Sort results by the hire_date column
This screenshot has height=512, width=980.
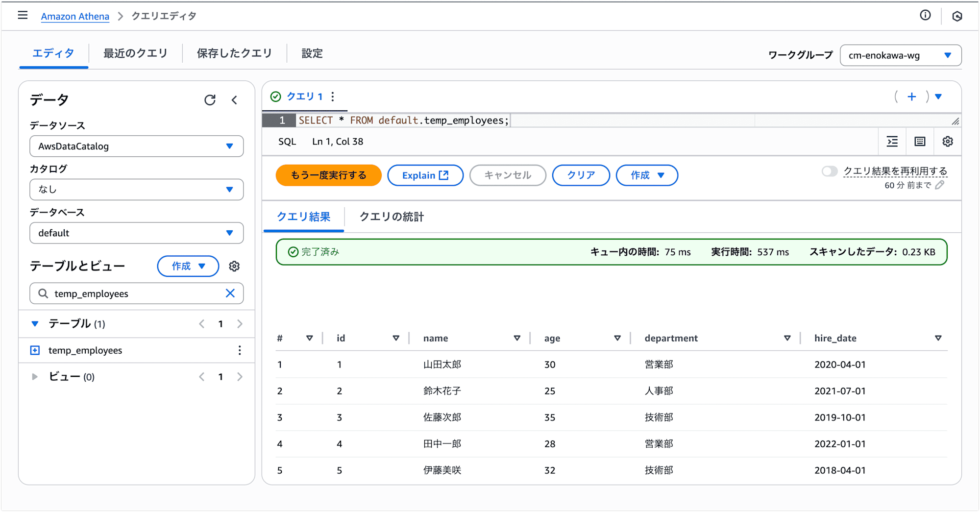pyautogui.click(x=938, y=338)
